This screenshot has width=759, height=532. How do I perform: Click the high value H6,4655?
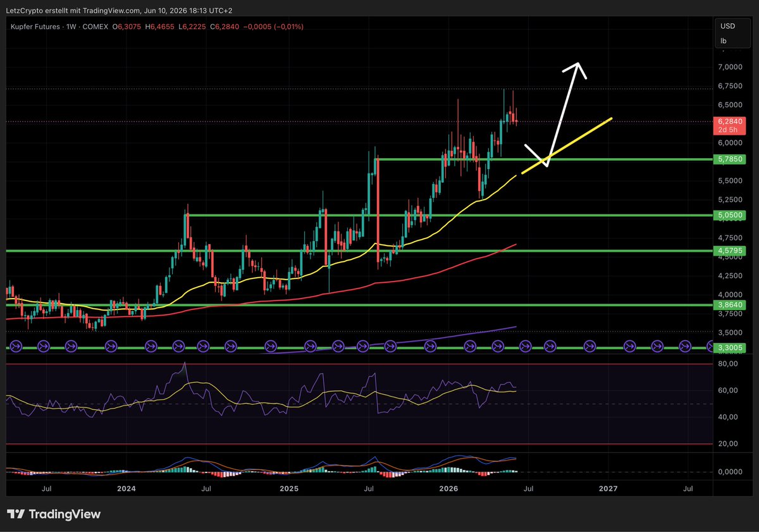coord(160,27)
